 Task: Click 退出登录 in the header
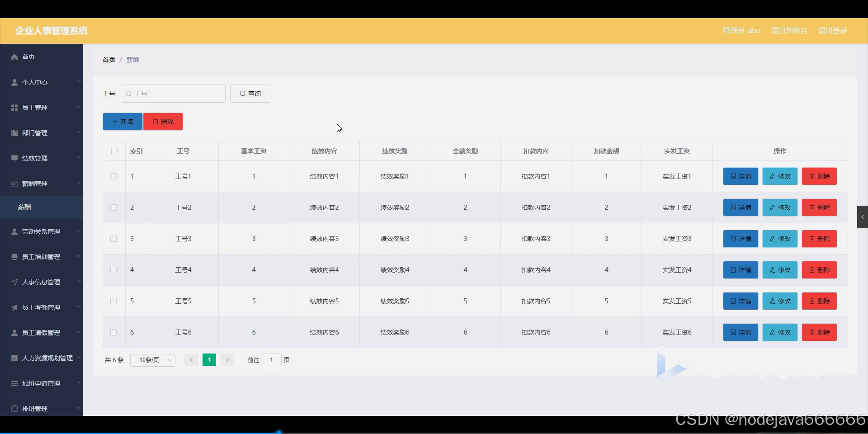(832, 31)
